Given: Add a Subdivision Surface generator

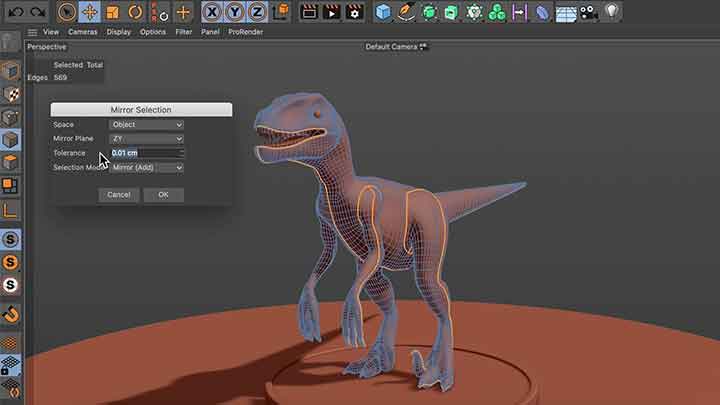Looking at the screenshot, I should pos(429,12).
